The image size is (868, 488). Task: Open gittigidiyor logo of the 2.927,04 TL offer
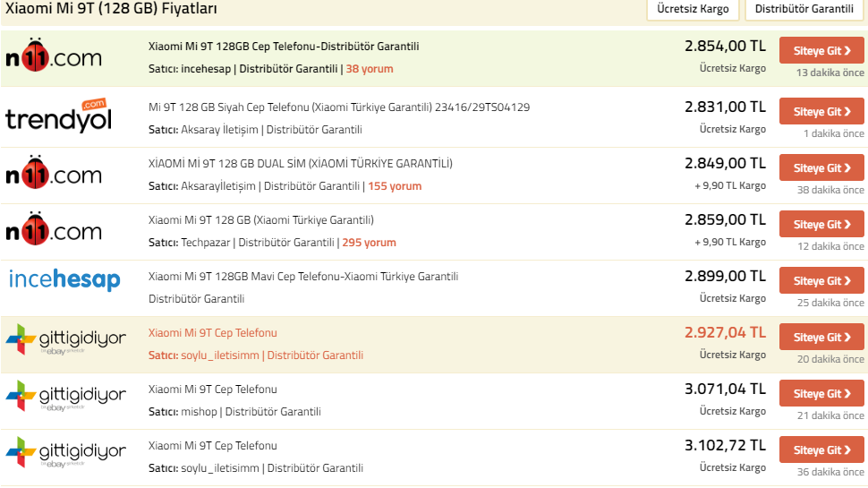tap(66, 339)
